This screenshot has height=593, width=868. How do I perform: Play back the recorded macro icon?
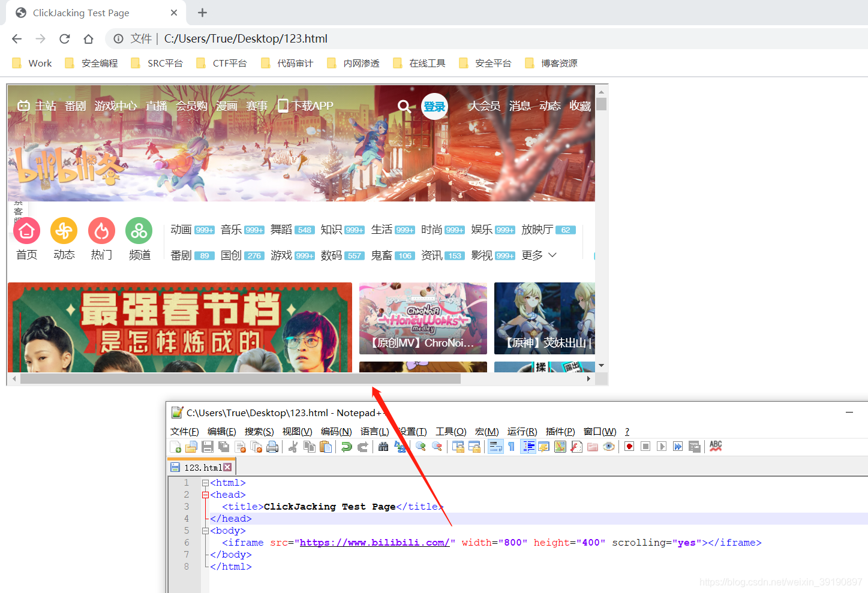(662, 447)
